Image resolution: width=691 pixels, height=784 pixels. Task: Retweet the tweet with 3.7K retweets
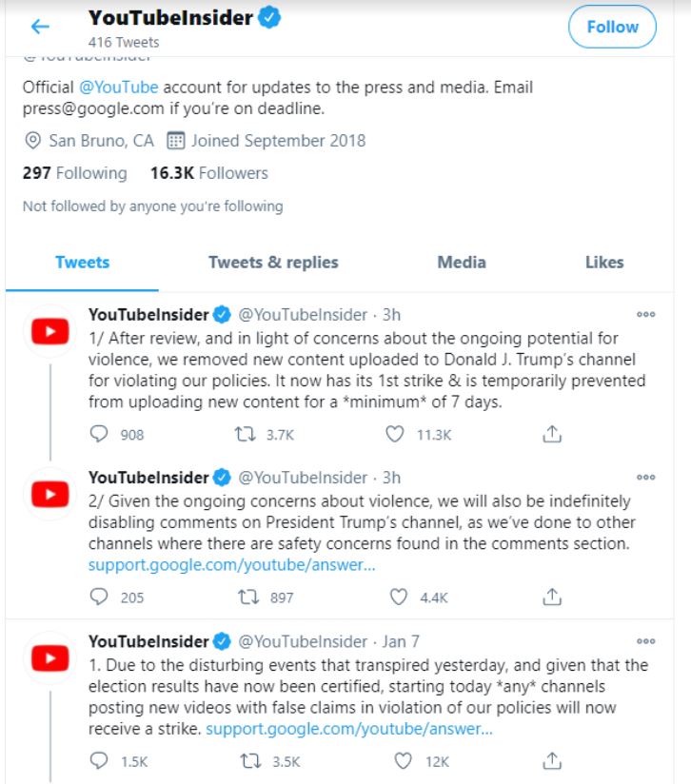tap(246, 434)
